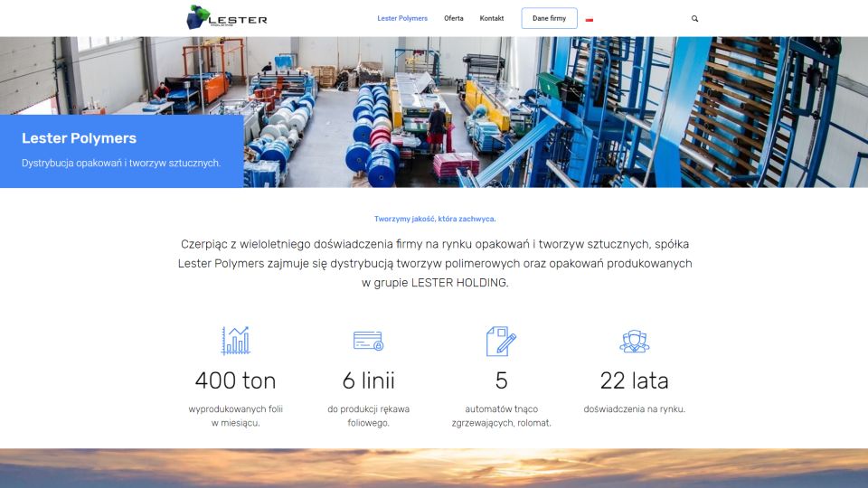The image size is (868, 488).
Task: Click the paragraph starting 'Czerpiąc z wieloletniego'
Action: pos(435,263)
